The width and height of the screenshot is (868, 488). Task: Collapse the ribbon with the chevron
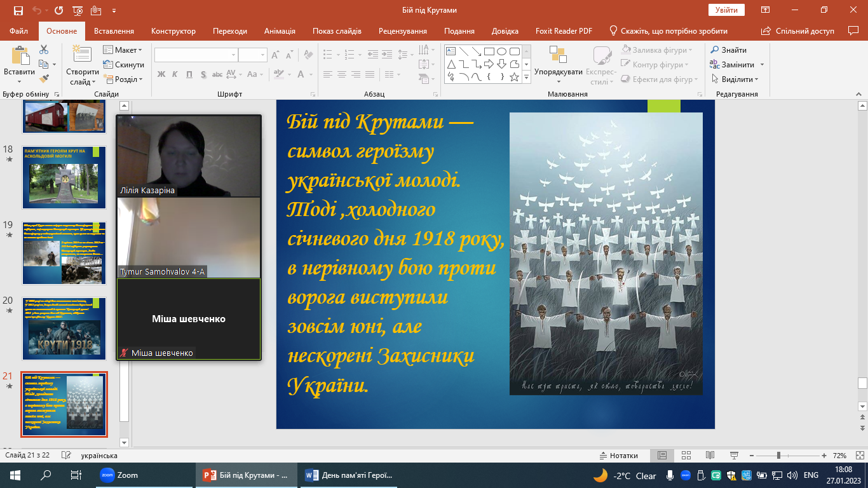click(x=858, y=93)
